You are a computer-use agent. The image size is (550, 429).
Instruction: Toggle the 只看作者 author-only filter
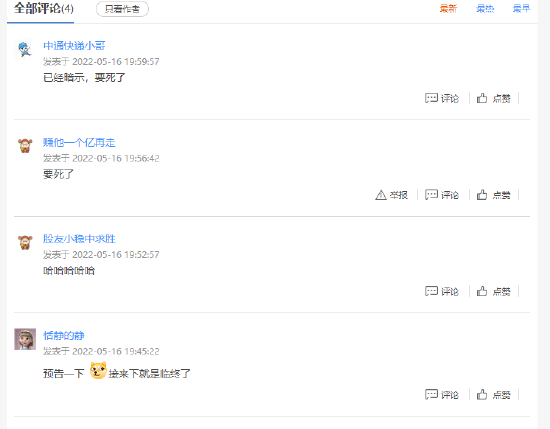(122, 9)
